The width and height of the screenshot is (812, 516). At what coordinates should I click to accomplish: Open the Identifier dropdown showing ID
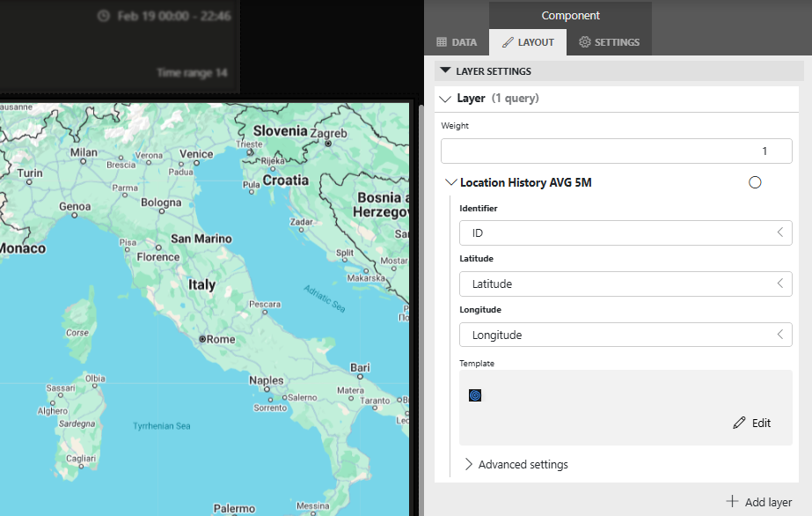point(625,233)
